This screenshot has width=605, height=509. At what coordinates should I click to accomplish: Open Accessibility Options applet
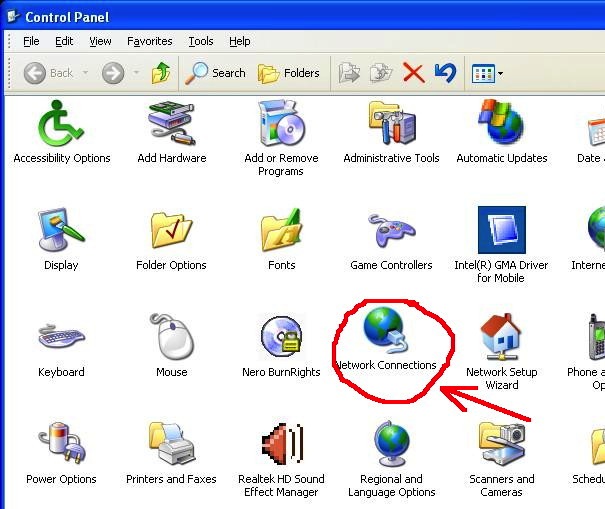[62, 125]
